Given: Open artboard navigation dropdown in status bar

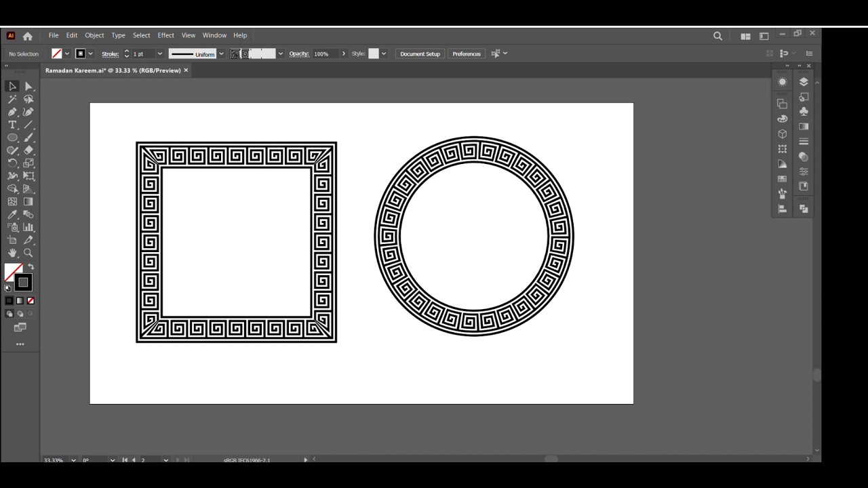Looking at the screenshot, I should tap(165, 460).
